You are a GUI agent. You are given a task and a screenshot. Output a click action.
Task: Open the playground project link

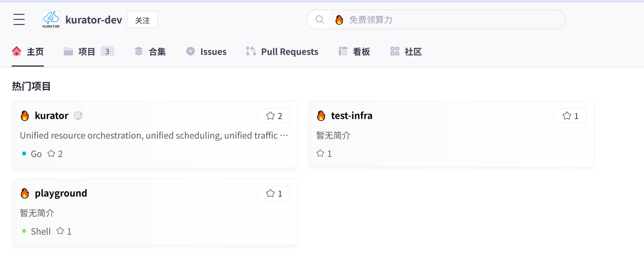click(x=61, y=193)
